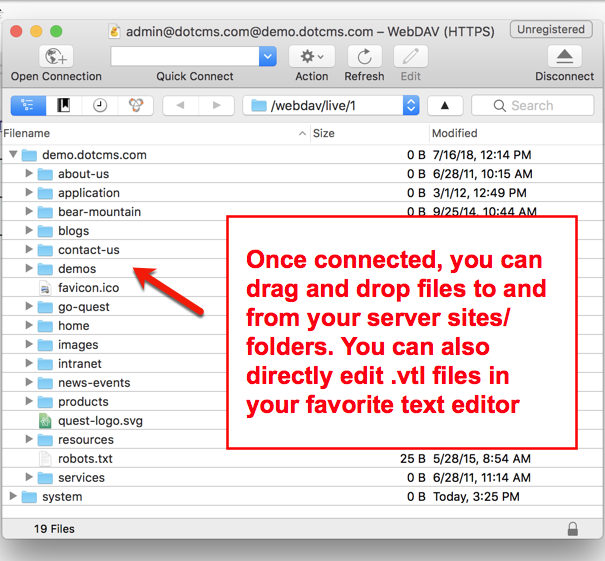
Task: Switch to the Bookmarks view
Action: click(x=64, y=105)
